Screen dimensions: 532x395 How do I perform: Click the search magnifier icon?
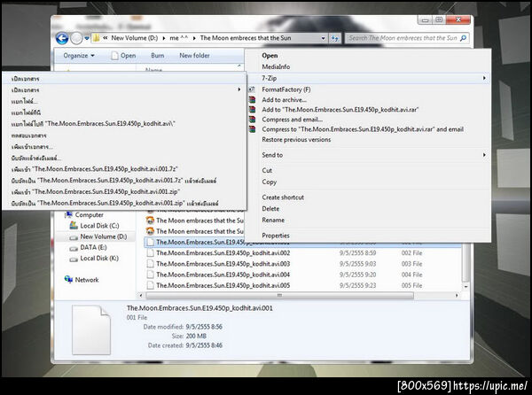tap(463, 38)
